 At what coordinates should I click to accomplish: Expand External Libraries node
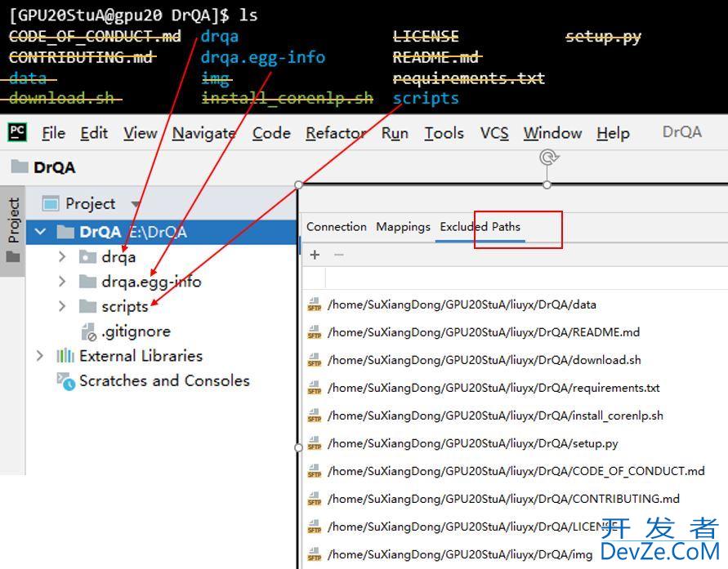point(40,356)
